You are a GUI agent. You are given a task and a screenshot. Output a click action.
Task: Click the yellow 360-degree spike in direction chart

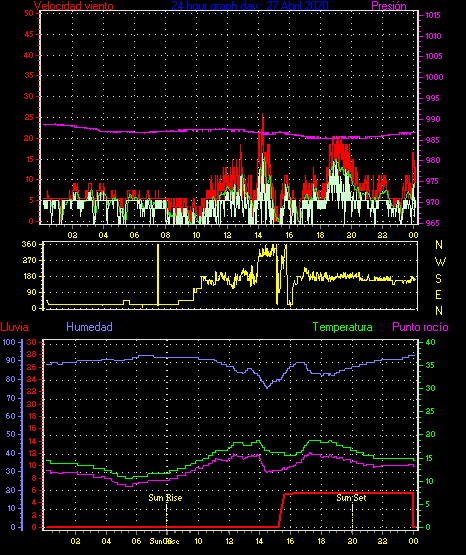pyautogui.click(x=158, y=275)
